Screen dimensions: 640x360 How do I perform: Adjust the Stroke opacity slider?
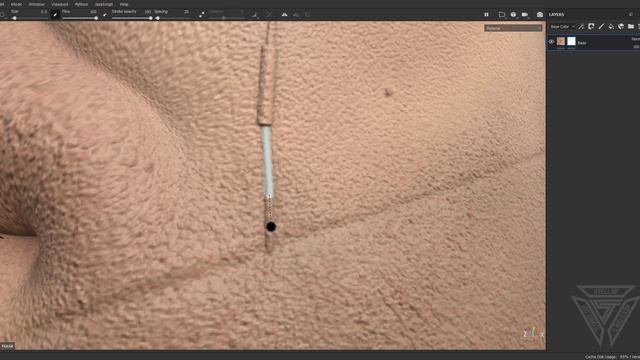point(131,18)
